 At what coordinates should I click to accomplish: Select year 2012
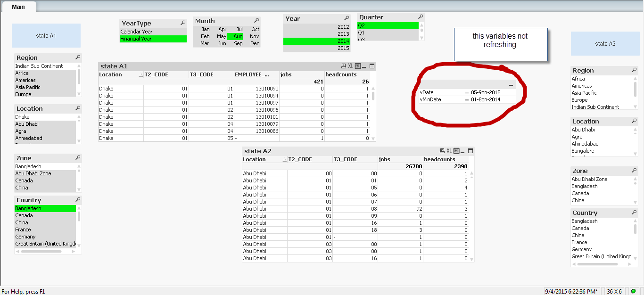point(317,27)
